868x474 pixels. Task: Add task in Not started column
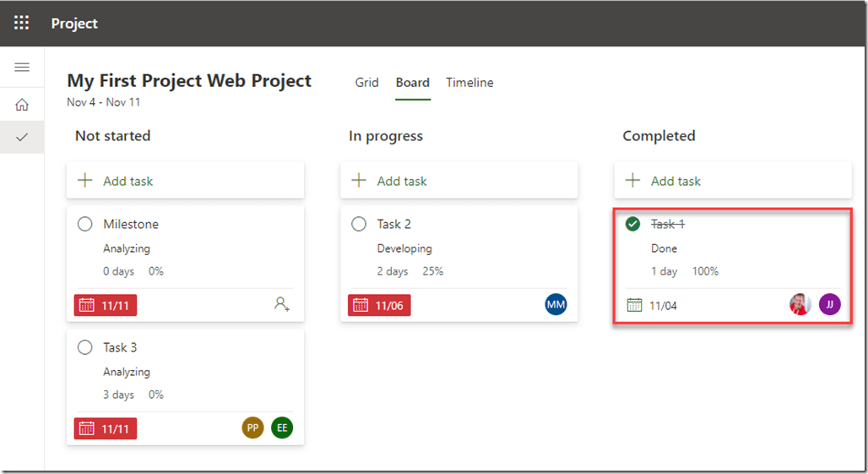pos(185,181)
